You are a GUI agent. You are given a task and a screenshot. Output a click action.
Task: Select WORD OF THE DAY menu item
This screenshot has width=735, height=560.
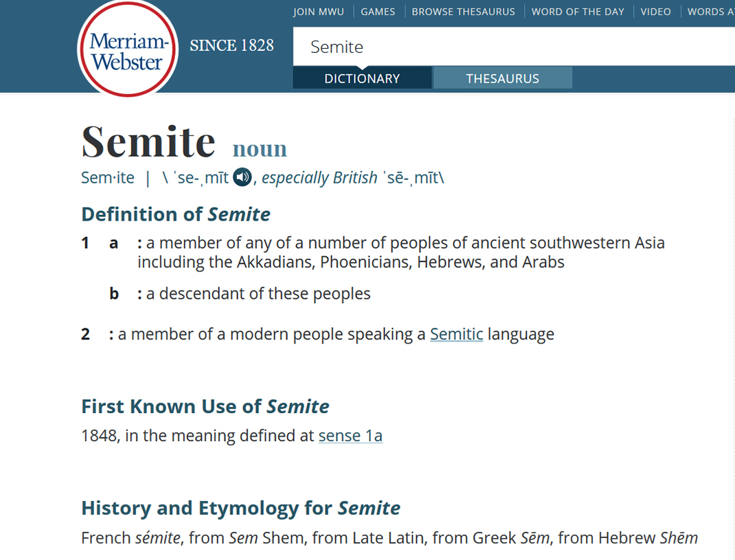pyautogui.click(x=578, y=12)
